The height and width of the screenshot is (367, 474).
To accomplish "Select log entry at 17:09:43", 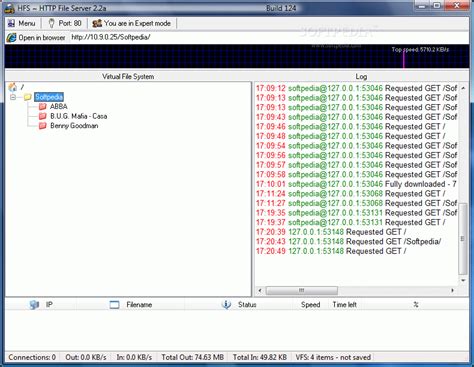I will click(356, 117).
